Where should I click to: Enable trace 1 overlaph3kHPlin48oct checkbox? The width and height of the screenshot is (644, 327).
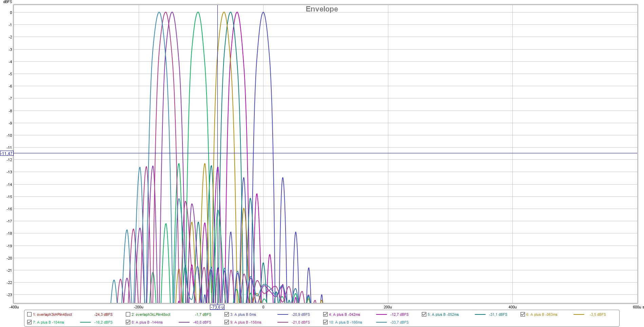click(x=30, y=314)
